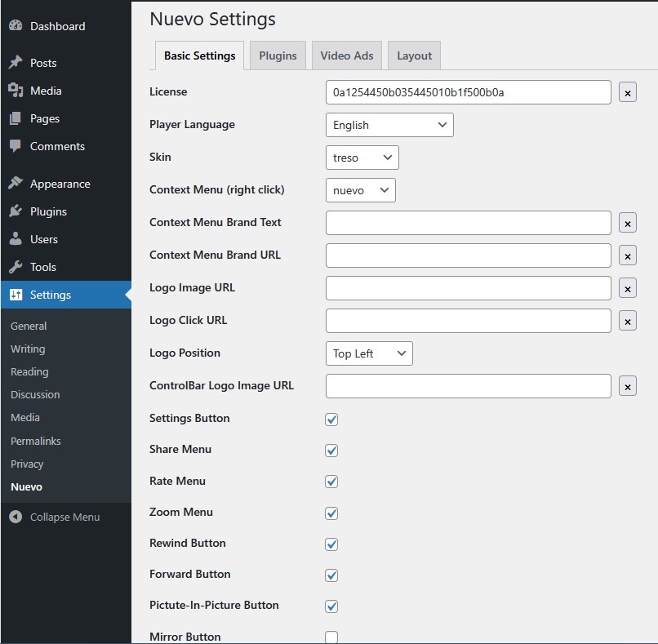Click the Logo Image URL text field
This screenshot has width=658, height=644.
(468, 288)
